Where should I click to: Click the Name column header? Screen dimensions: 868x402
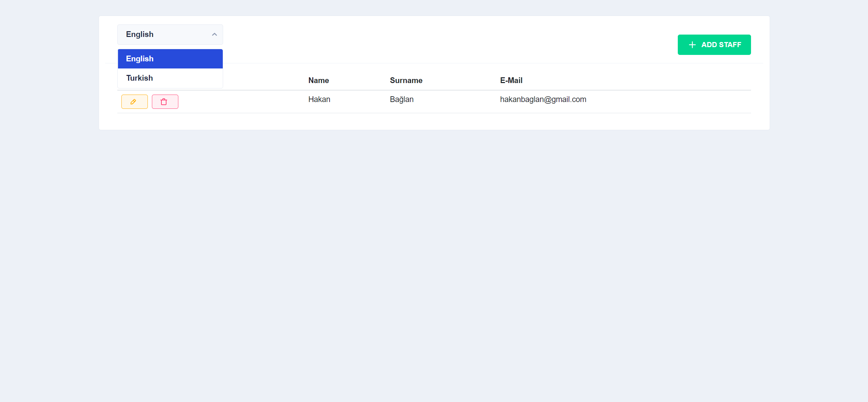pyautogui.click(x=318, y=80)
